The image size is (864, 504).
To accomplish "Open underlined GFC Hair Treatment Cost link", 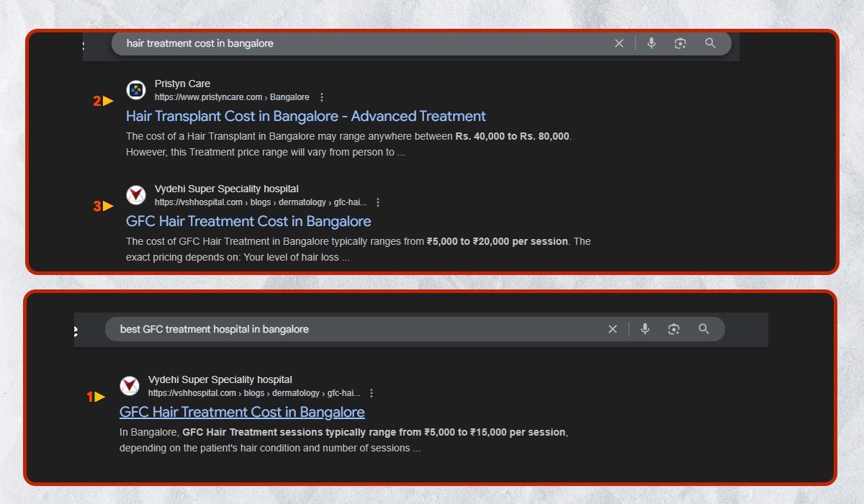I will (x=242, y=412).
